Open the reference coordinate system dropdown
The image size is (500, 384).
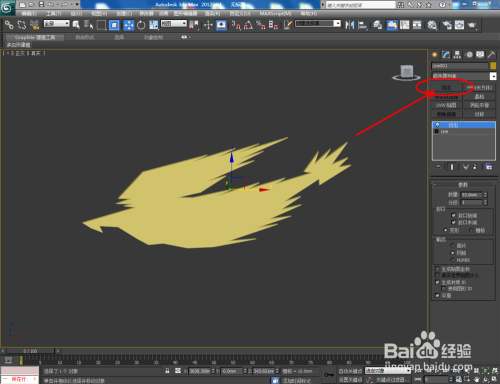[x=174, y=24]
